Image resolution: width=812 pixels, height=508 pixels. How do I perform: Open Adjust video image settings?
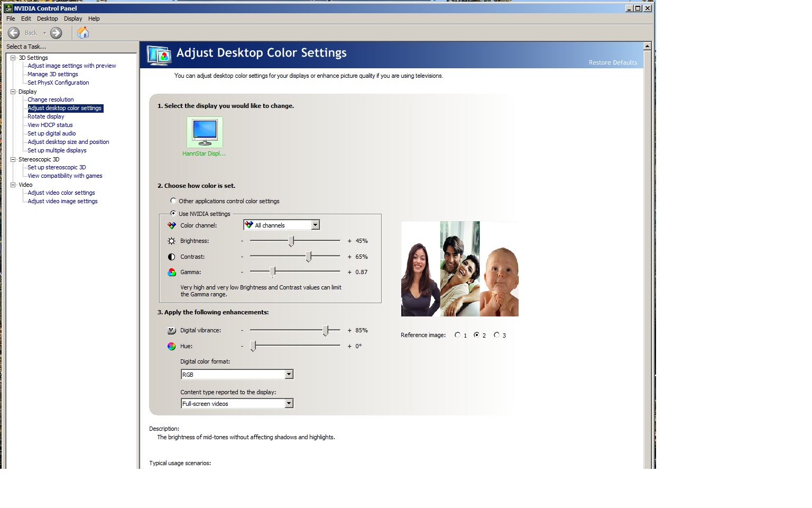pos(62,201)
